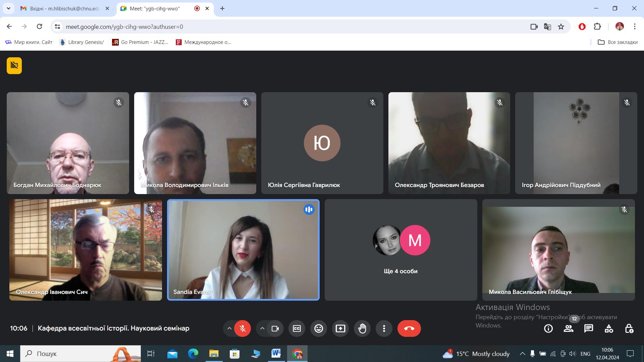Open the three-dot more options menu
Screen dimensions: 644x362
click(384, 328)
